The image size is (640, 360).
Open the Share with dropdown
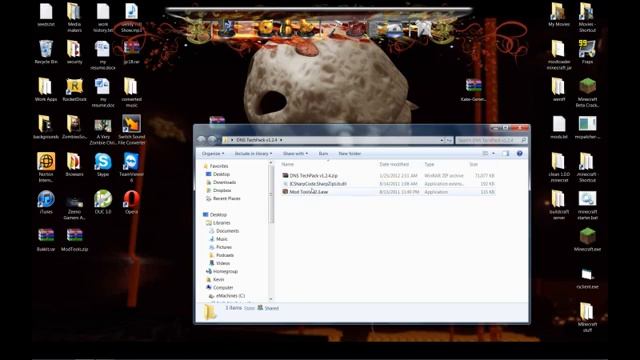coord(295,153)
